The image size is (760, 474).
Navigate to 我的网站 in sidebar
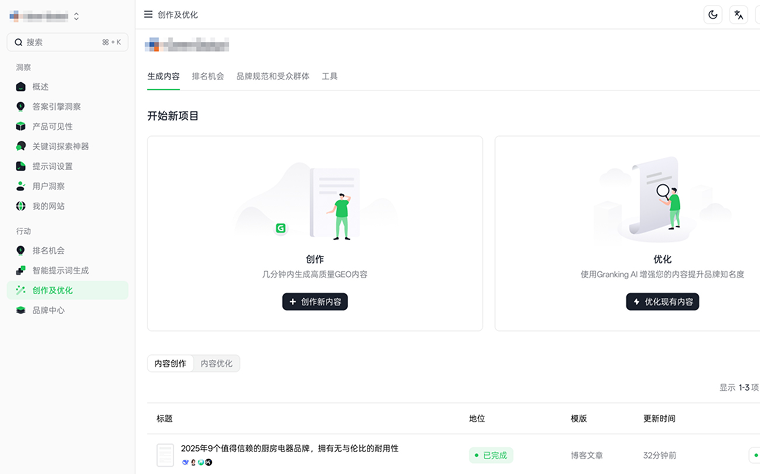[48, 207]
